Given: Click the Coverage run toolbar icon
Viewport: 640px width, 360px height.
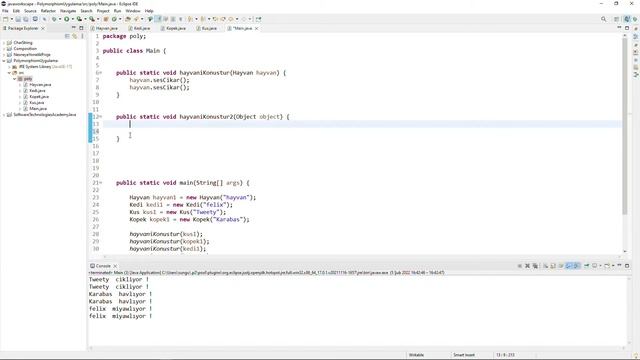Looking at the screenshot, I should pos(79,19).
